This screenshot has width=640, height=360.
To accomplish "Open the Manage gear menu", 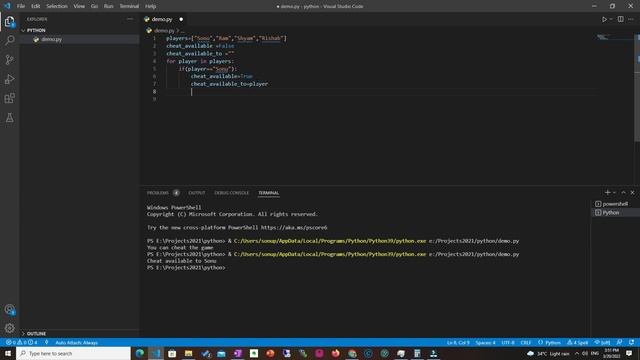I will (x=9, y=328).
